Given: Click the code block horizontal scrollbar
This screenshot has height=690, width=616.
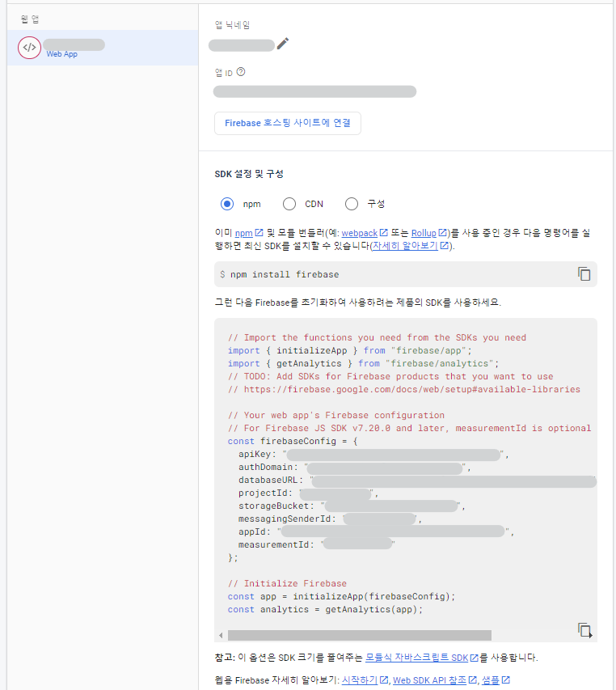Looking at the screenshot, I should pyautogui.click(x=359, y=635).
